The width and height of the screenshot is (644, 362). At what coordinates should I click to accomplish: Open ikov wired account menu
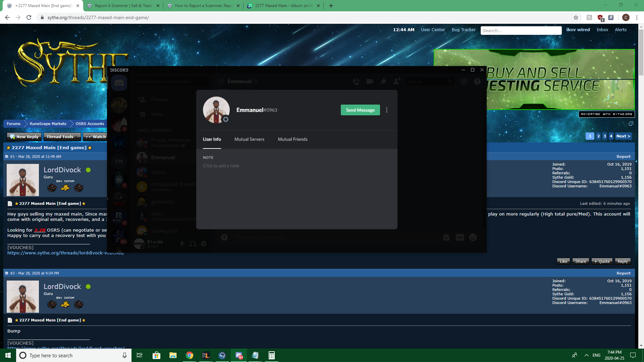coord(578,30)
